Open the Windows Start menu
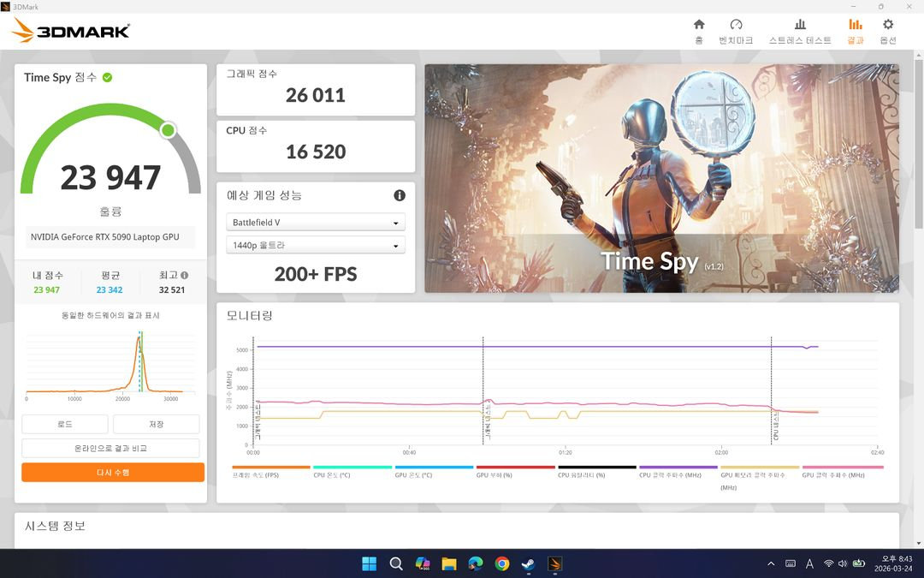 click(x=369, y=563)
